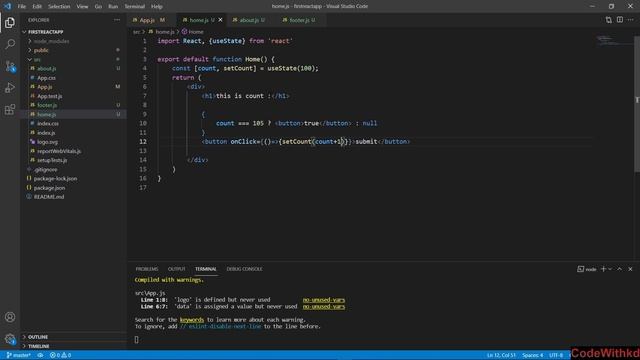The height and width of the screenshot is (360, 640).
Task: Place cursor in the terminal prompt
Action: [x=136, y=339]
